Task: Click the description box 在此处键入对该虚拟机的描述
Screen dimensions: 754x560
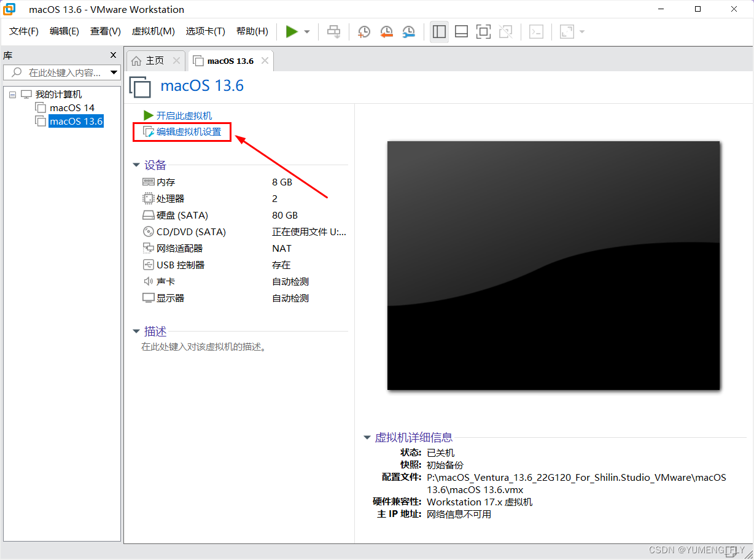Action: tap(203, 347)
